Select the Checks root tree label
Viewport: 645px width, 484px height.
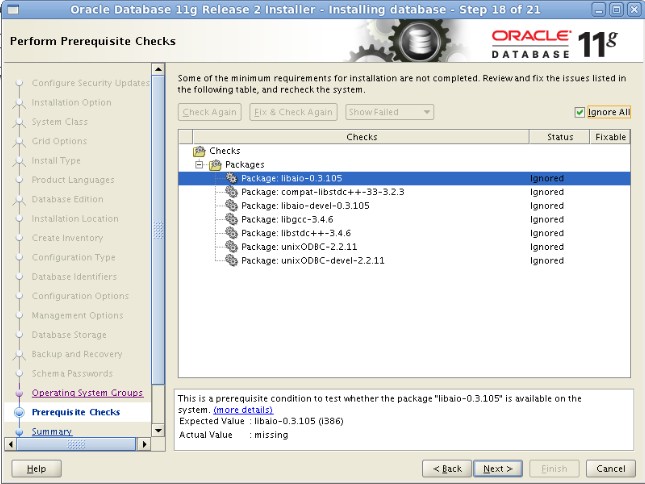coord(225,151)
